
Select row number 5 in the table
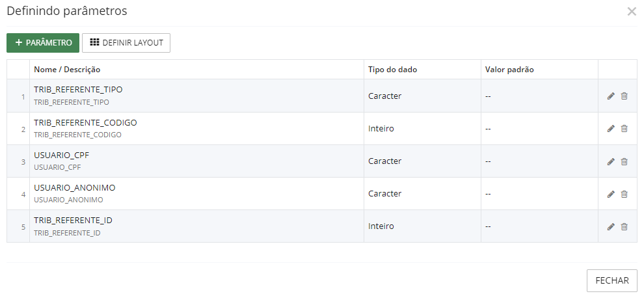[x=23, y=227]
